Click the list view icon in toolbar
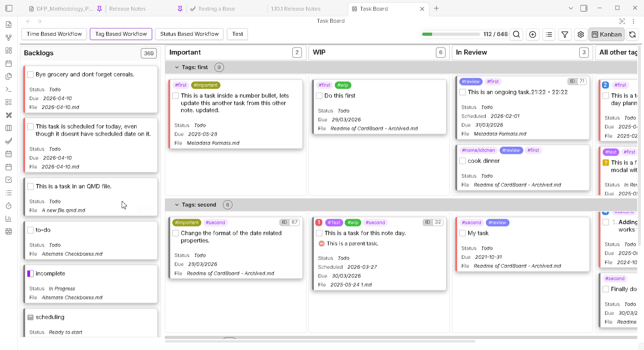 pos(549,34)
